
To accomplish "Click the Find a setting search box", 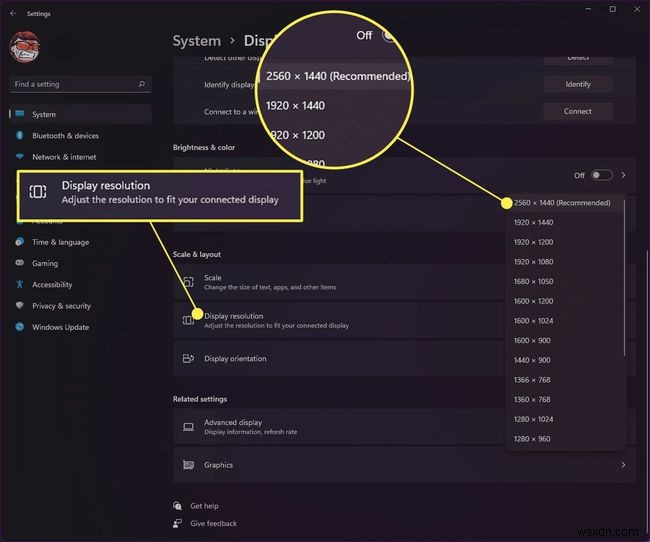I will pos(80,84).
